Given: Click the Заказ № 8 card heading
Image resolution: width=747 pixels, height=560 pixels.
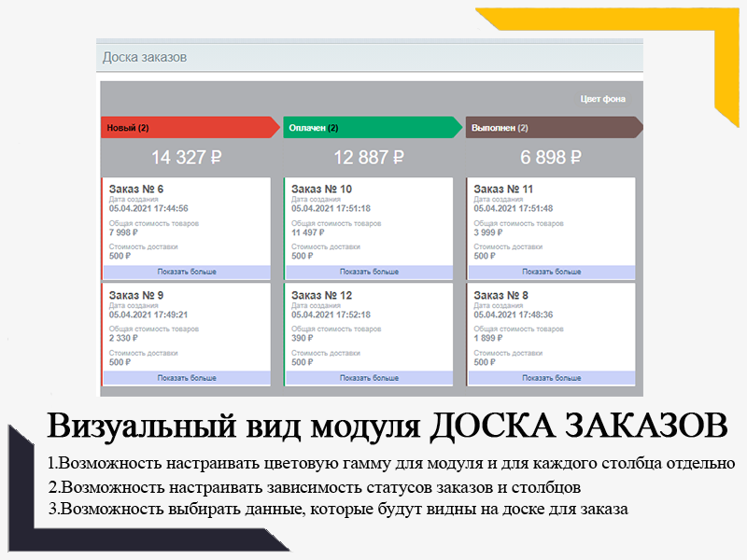Looking at the screenshot, I should 501,296.
